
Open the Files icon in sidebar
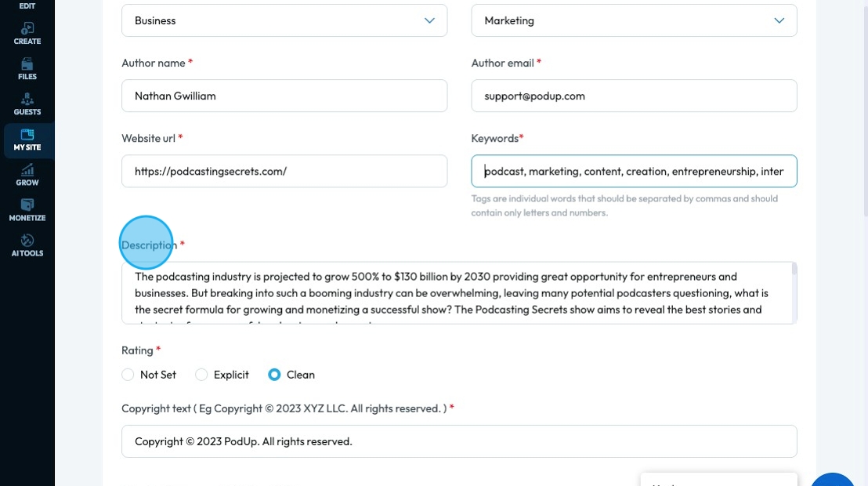[x=27, y=64]
